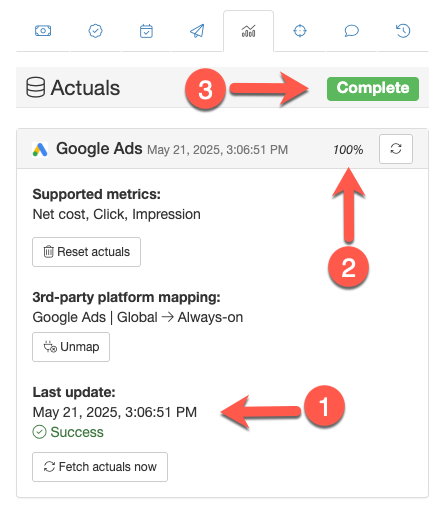Click the actuals chart tab icon

(x=249, y=31)
